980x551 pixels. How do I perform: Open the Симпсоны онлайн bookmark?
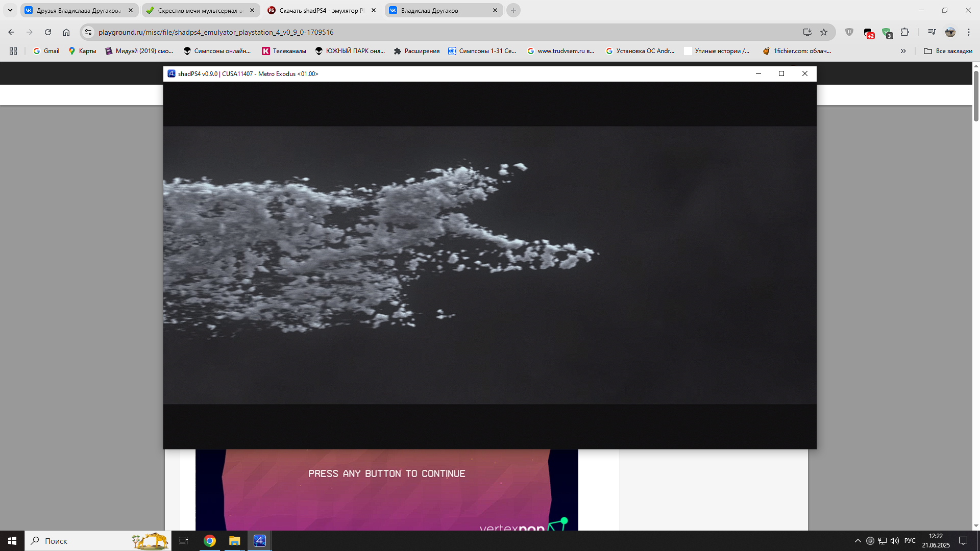click(217, 51)
